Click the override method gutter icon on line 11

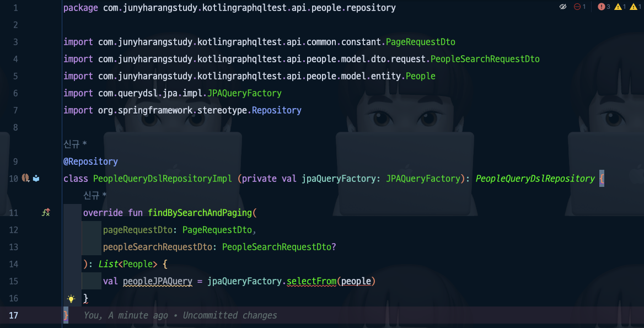click(x=46, y=212)
